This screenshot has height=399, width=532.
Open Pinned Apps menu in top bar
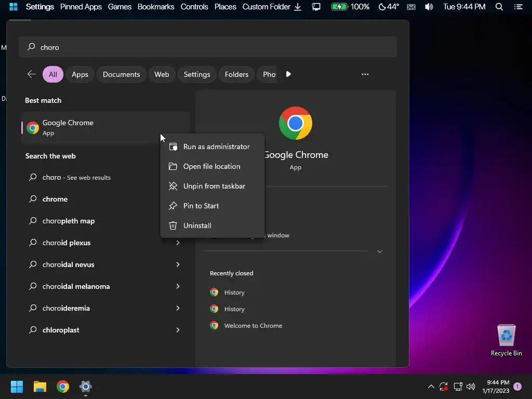pyautogui.click(x=81, y=7)
